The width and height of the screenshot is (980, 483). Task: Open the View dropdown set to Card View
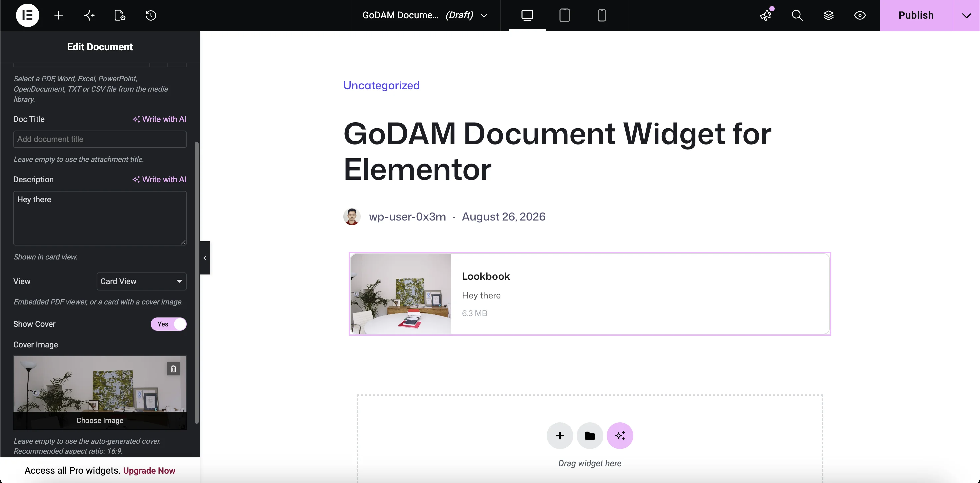142,281
